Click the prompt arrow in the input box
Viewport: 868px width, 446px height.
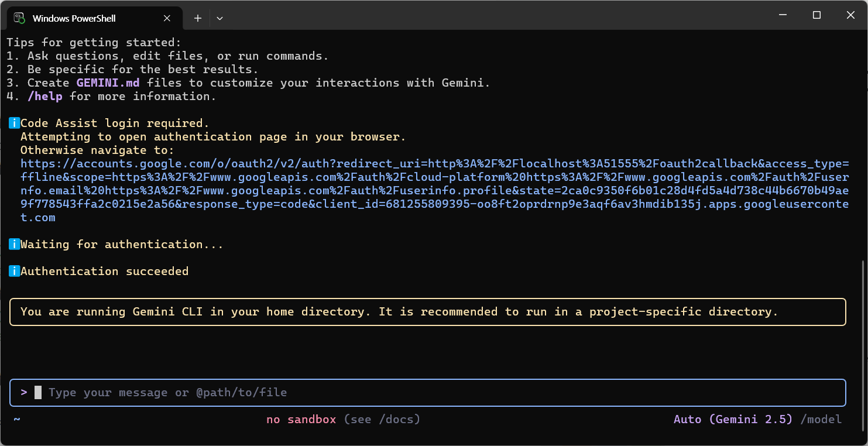24,392
